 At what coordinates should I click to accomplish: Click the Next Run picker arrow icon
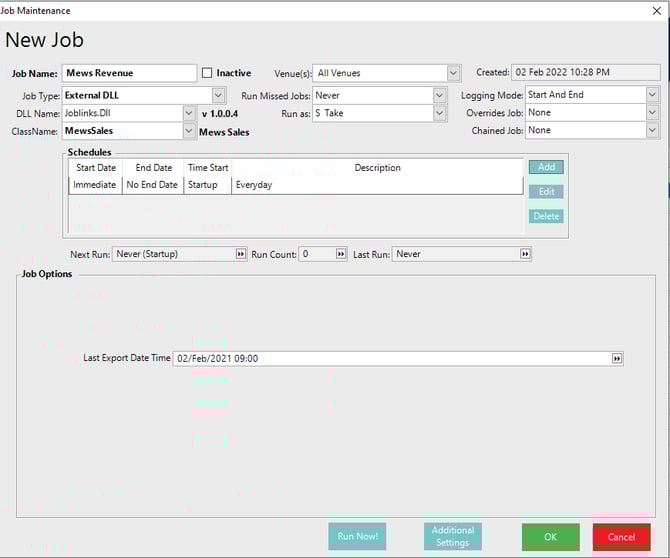(x=240, y=255)
